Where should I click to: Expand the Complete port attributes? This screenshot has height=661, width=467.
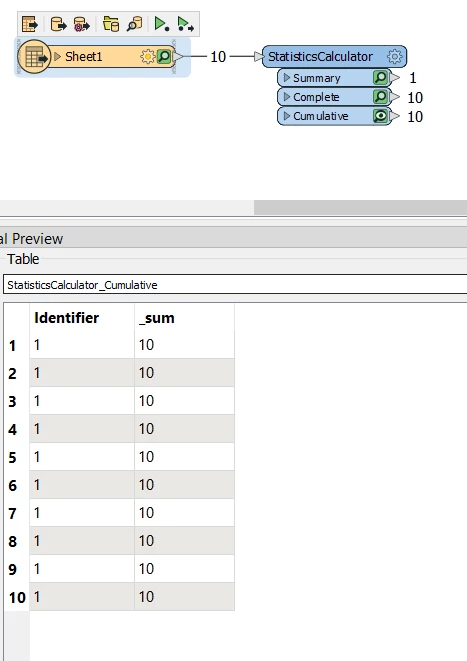click(287, 97)
